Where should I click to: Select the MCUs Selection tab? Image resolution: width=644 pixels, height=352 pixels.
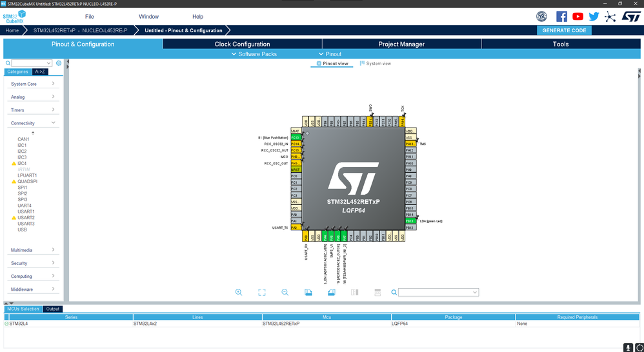23,309
